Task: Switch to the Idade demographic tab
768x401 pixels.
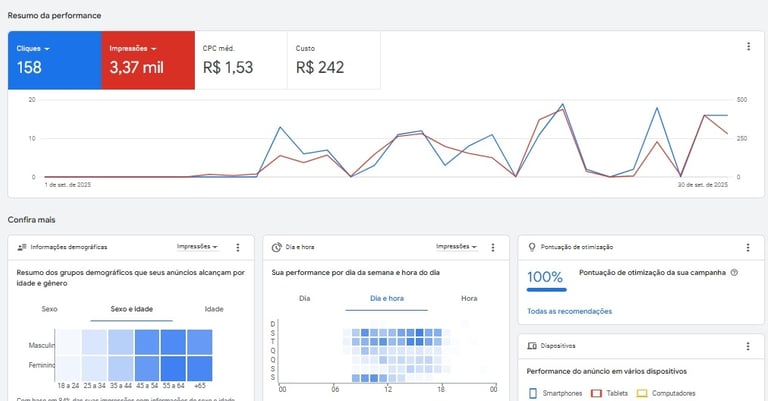Action: click(214, 309)
